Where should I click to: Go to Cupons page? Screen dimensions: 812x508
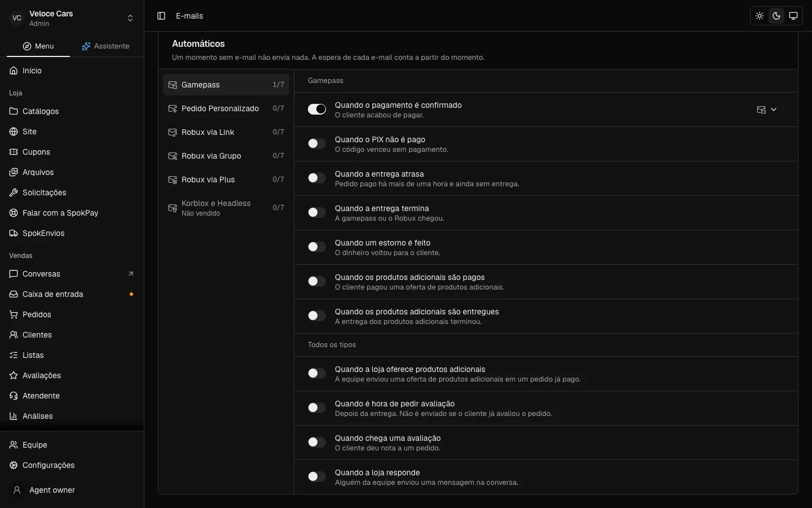[72, 152]
